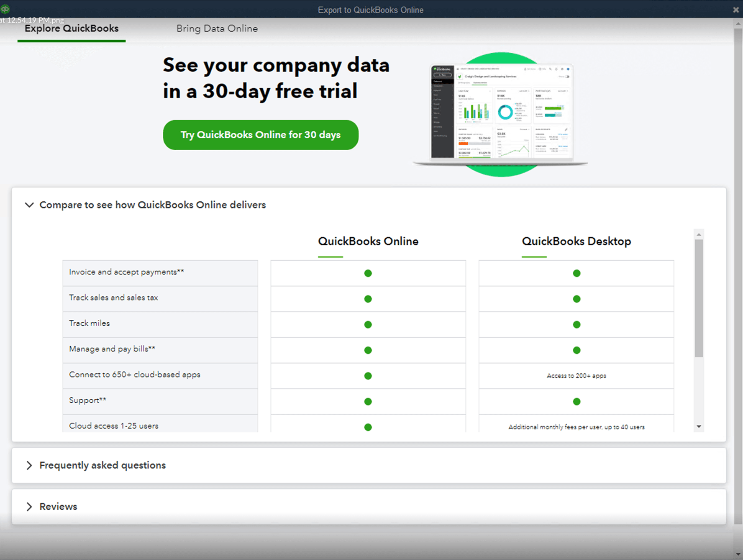Click the QuickBooks logo in title bar
The width and height of the screenshot is (743, 560).
[x=5, y=8]
